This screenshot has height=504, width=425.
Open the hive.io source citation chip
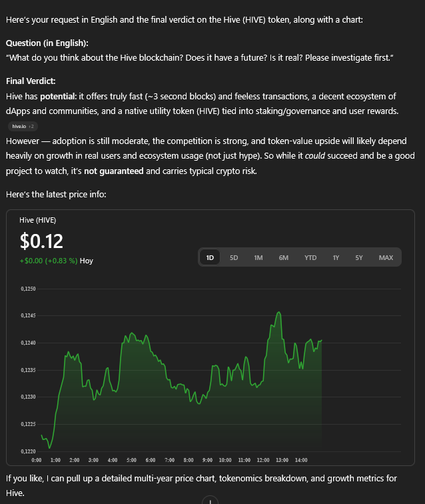point(23,125)
